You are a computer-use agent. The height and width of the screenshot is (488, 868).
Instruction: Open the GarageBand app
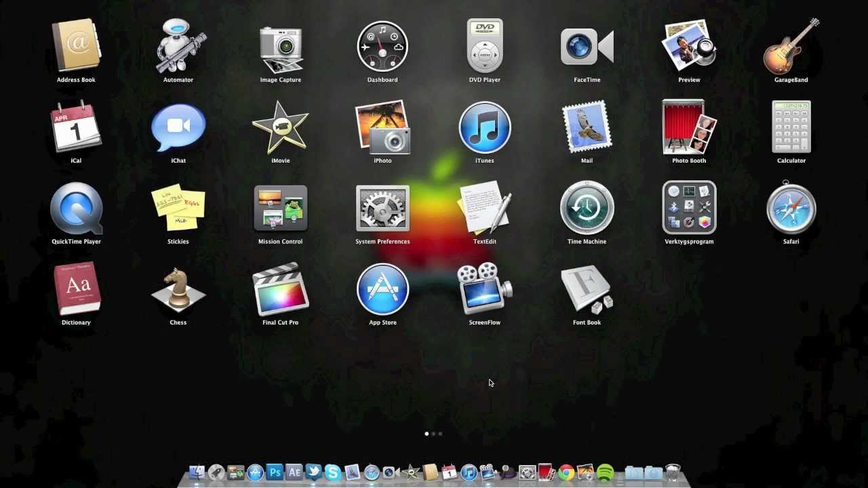(791, 46)
